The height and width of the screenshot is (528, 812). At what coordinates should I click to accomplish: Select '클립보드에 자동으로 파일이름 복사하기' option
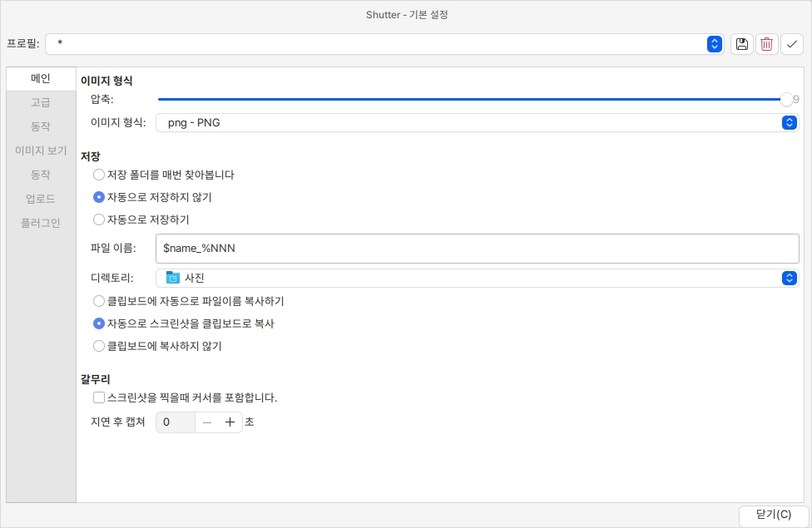(x=99, y=301)
